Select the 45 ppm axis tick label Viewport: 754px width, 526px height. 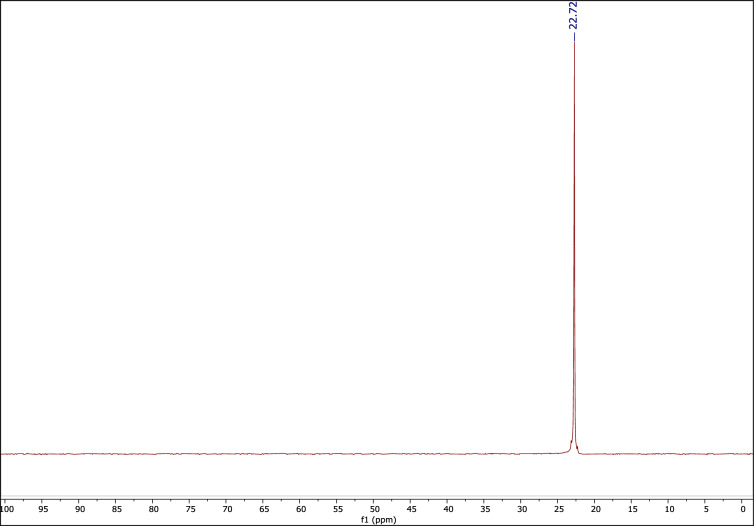click(x=411, y=509)
